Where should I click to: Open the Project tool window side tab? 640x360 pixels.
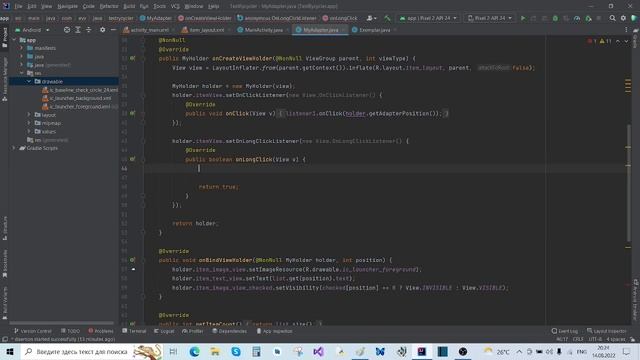click(4, 38)
